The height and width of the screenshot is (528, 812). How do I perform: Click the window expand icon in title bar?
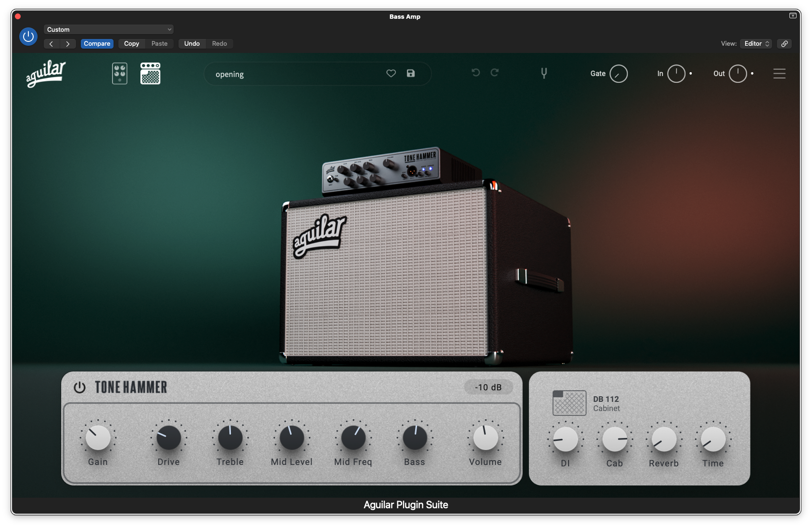tap(793, 16)
